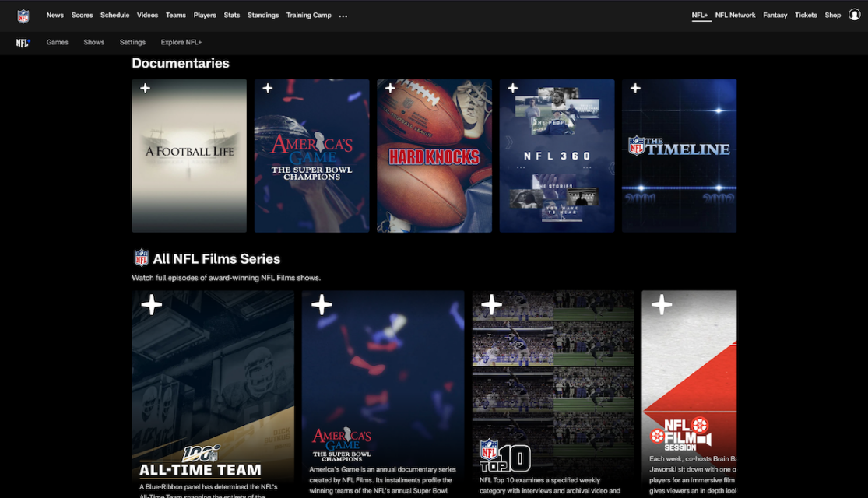Viewport: 868px width, 498px height.
Task: Click the NFL+ logo in the sub-navigation
Action: (23, 42)
